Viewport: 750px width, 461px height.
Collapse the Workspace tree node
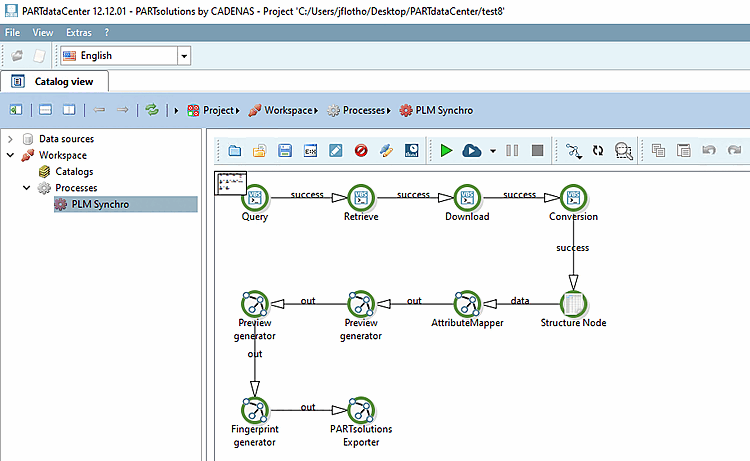pyautogui.click(x=10, y=155)
